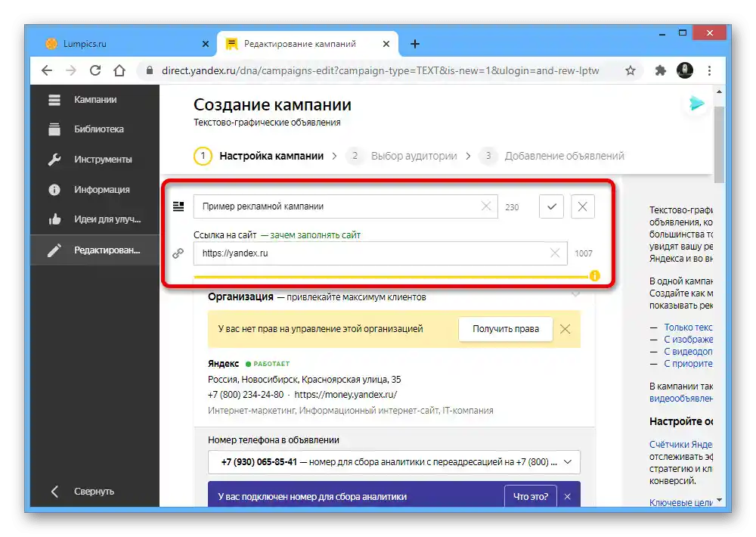The image size is (756, 537).
Task: Select the Редактирование pencil icon
Action: (54, 250)
